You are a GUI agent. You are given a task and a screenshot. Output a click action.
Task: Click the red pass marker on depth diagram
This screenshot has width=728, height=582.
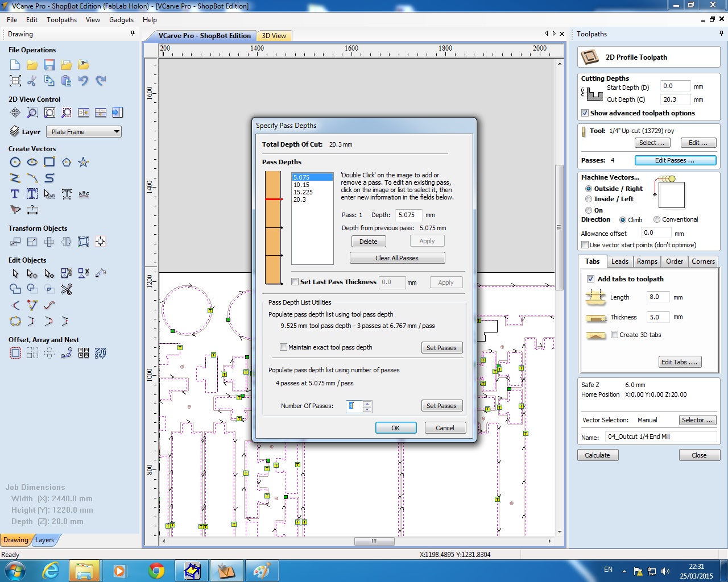pos(274,199)
